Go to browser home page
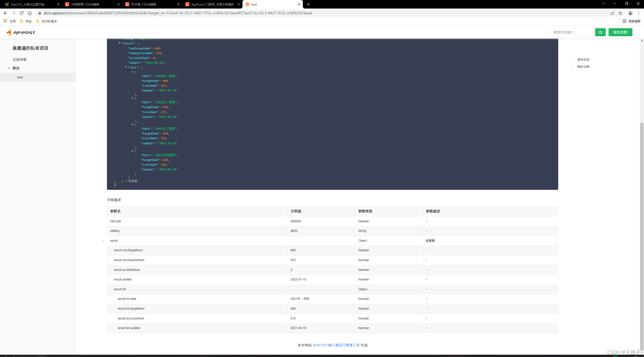The width and height of the screenshot is (644, 357). [x=30, y=13]
